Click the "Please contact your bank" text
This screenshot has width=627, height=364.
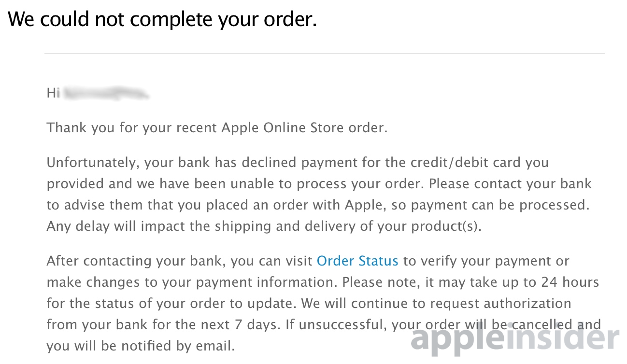(x=510, y=184)
